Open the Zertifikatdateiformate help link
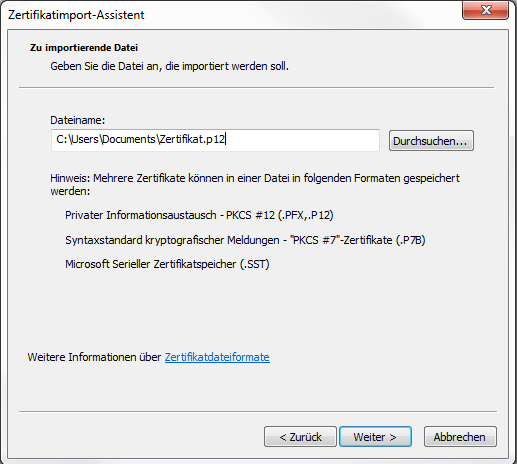Viewport: 517px width, 464px height. [217, 357]
